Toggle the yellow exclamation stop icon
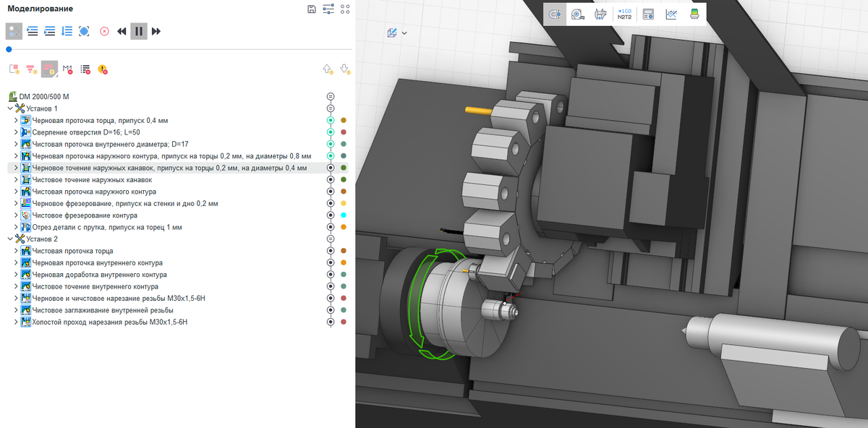Image resolution: width=868 pixels, height=428 pixels. [x=103, y=69]
